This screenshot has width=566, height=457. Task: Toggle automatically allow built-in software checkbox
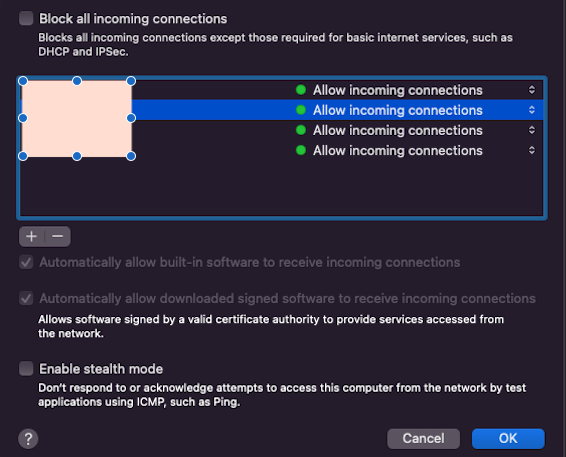[x=26, y=262]
